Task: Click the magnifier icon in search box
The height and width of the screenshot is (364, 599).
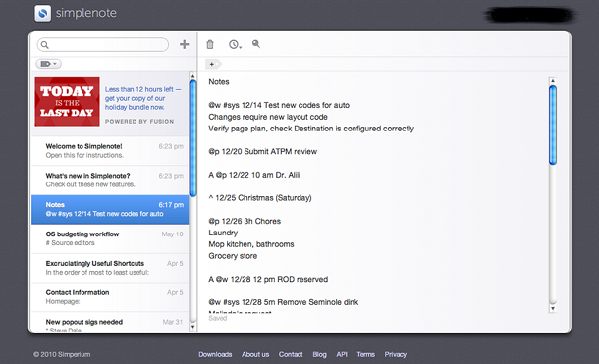Action: [x=45, y=45]
